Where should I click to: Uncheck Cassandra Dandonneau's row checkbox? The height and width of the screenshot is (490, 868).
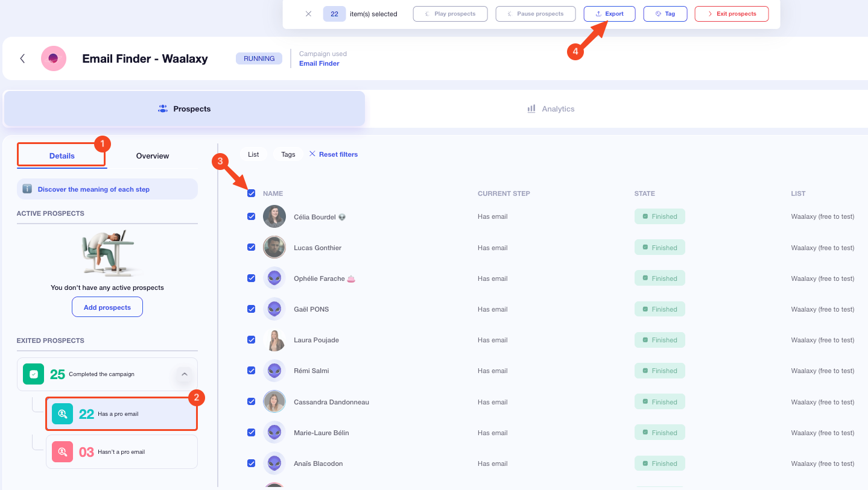pos(252,401)
